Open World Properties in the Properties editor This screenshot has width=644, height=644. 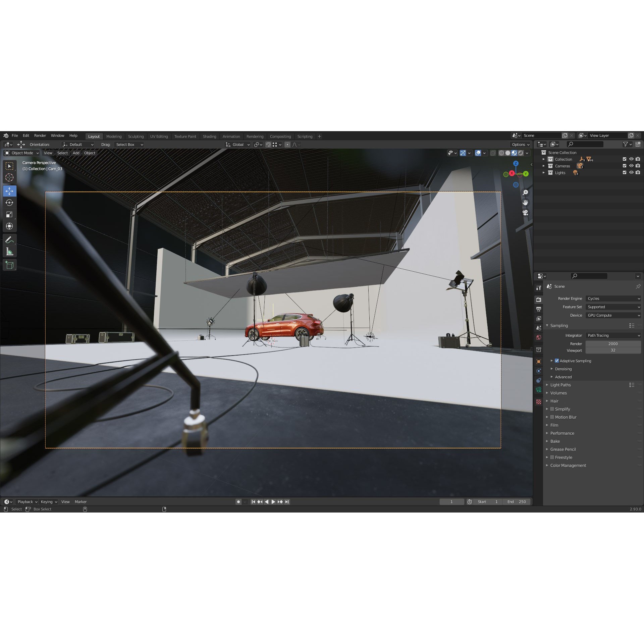[x=539, y=337]
